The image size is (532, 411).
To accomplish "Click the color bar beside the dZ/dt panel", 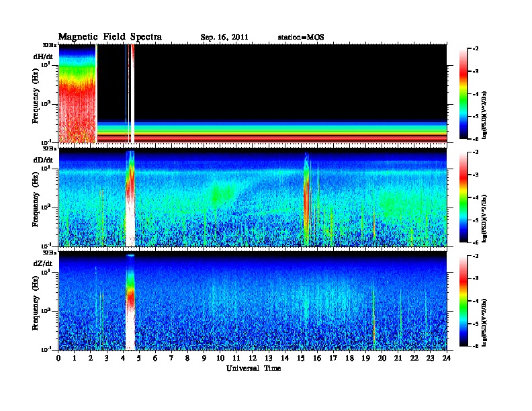I will (x=463, y=301).
